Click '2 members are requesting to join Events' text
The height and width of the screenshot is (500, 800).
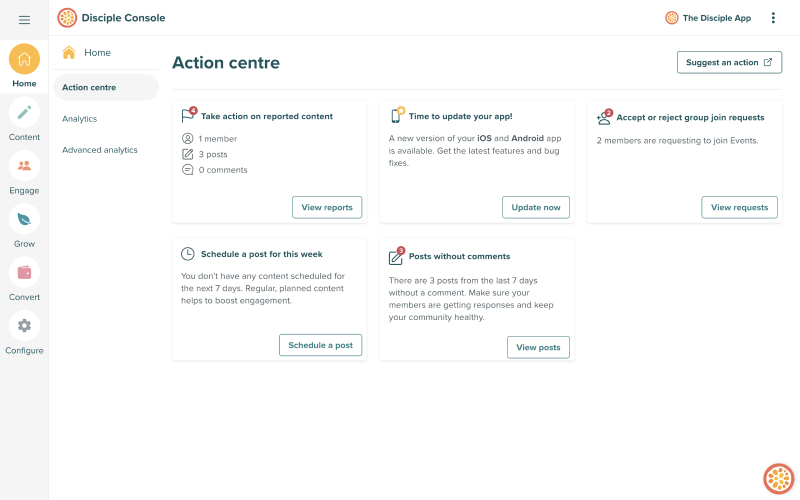coord(678,140)
